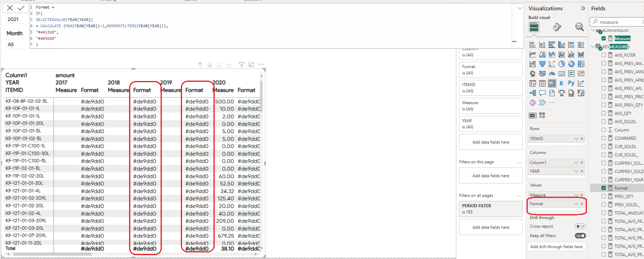Check the CUR_SOLDL field
This screenshot has width=644, height=259.
point(604,146)
